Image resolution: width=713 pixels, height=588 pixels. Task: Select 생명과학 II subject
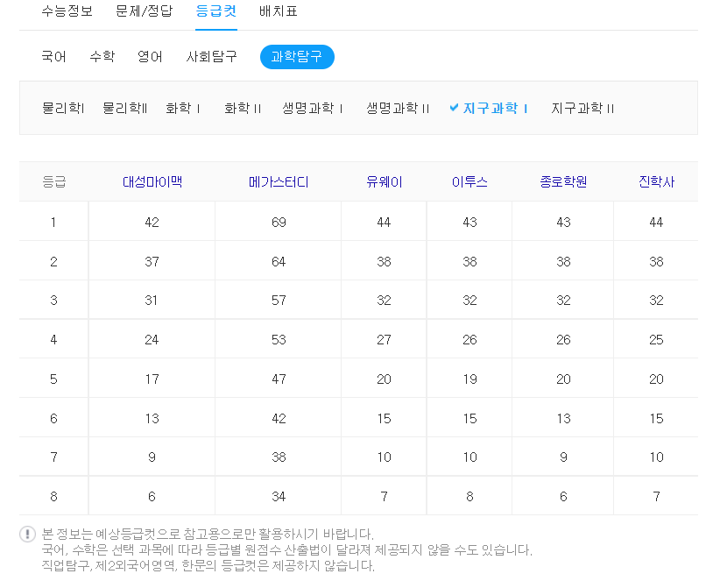(398, 109)
